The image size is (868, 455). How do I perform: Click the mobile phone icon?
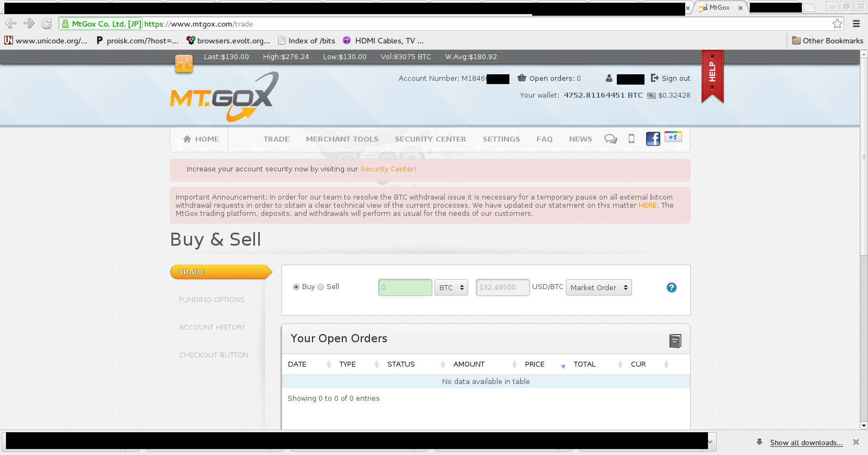(x=631, y=139)
